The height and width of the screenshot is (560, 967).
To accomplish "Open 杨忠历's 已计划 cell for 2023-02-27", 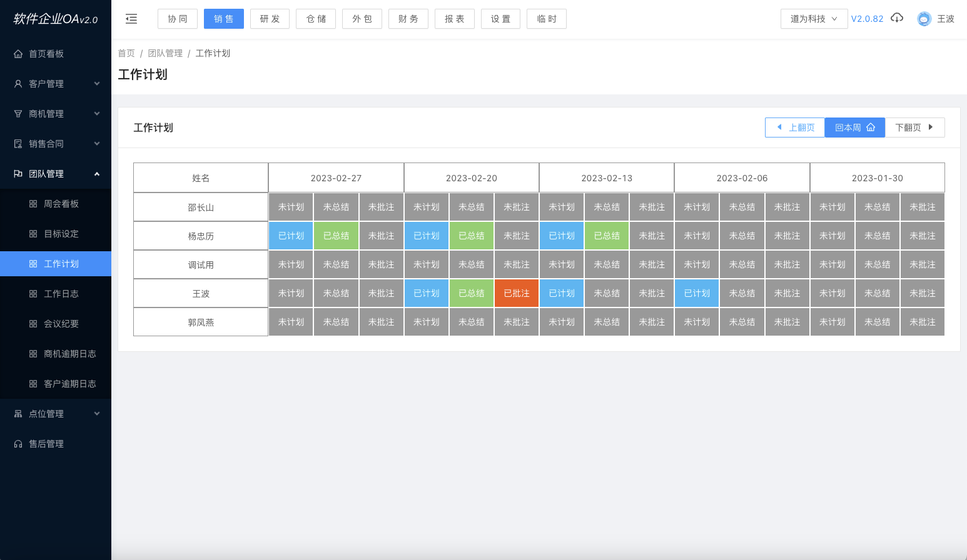I will coord(291,236).
